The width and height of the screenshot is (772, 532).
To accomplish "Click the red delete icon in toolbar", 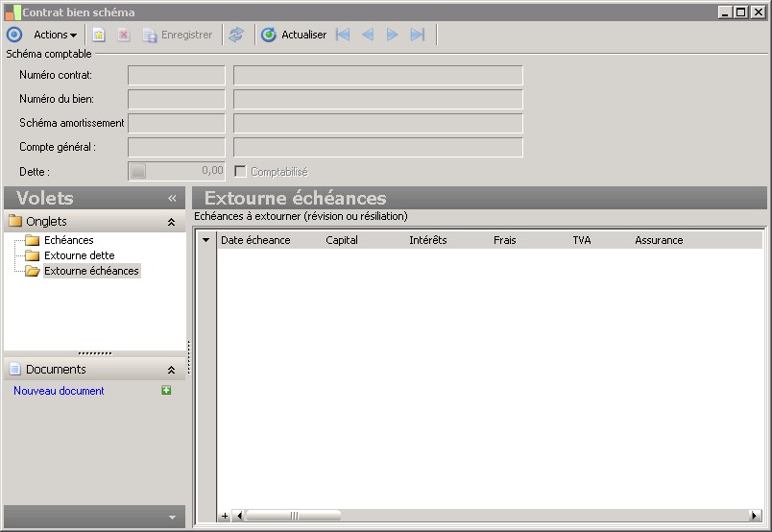I will [x=123, y=35].
